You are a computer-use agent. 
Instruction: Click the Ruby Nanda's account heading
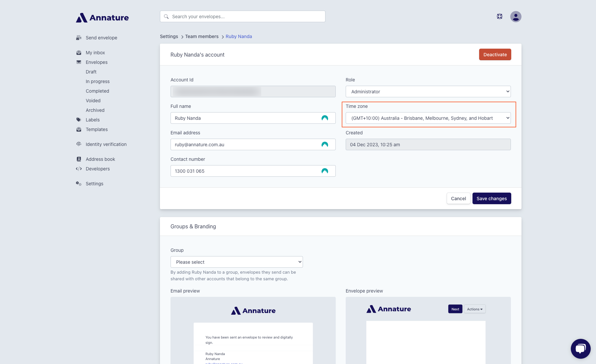click(x=197, y=55)
